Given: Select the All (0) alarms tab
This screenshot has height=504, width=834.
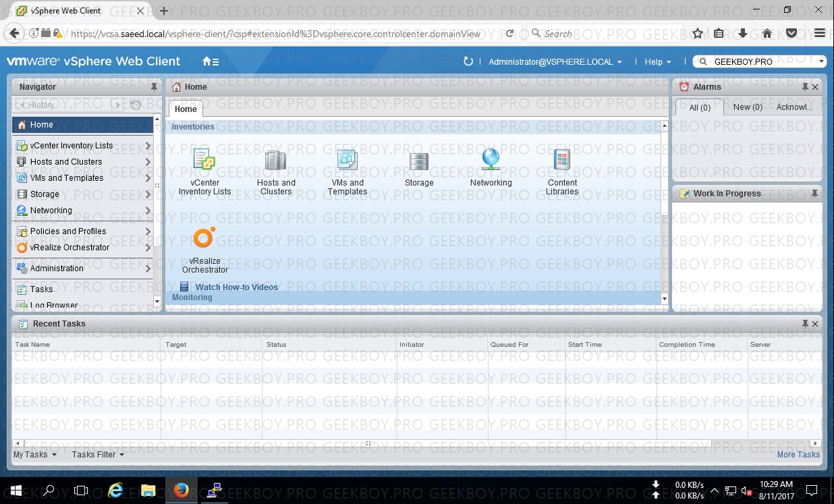Looking at the screenshot, I should (x=700, y=107).
